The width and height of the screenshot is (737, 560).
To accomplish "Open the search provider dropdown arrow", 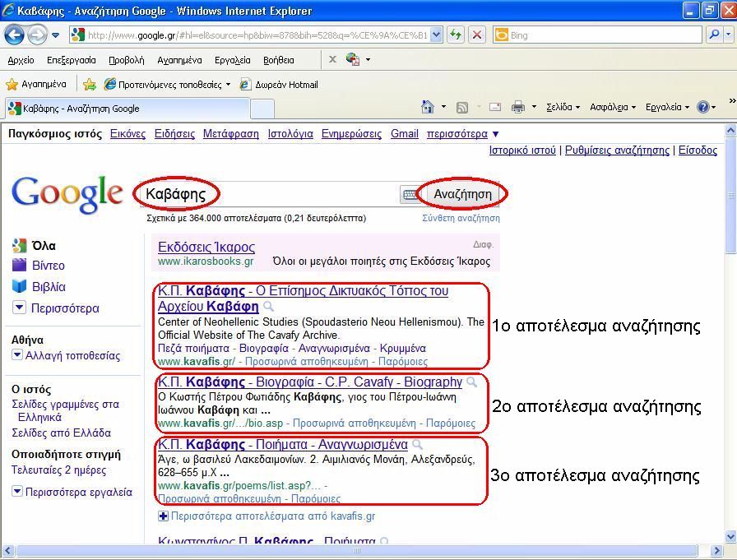I will click(x=729, y=35).
